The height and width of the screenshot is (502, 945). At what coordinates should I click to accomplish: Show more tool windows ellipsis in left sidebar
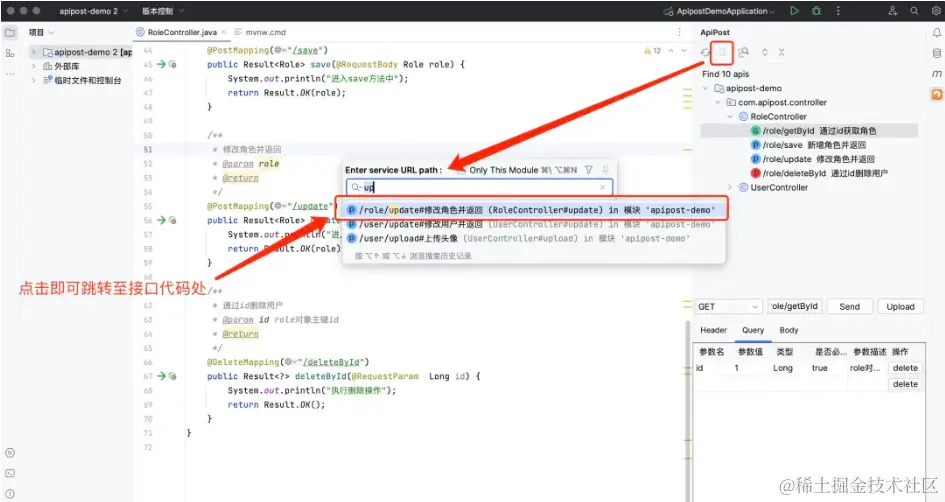point(10,74)
